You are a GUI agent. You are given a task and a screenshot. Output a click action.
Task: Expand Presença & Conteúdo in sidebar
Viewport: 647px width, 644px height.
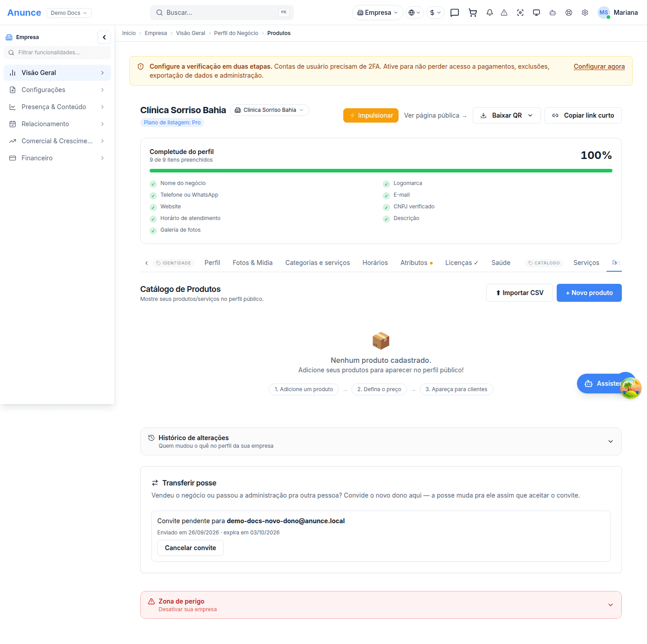57,107
